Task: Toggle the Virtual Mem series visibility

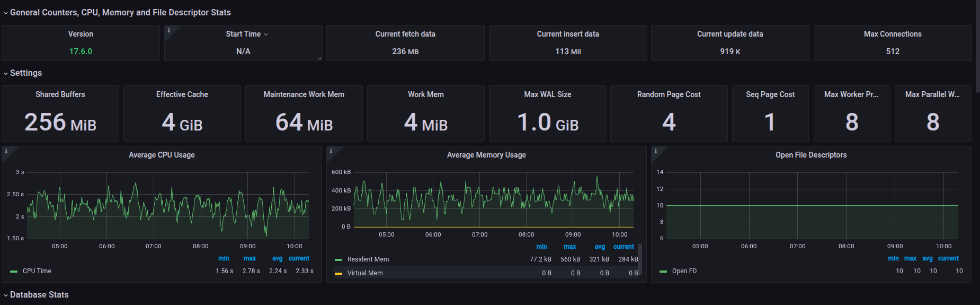Action: [x=364, y=273]
